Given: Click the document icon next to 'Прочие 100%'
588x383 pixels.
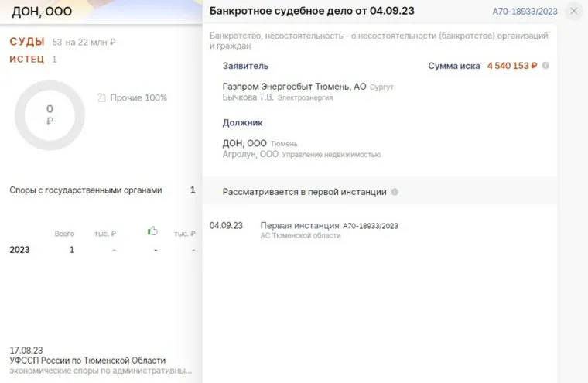Looking at the screenshot, I should (x=101, y=97).
